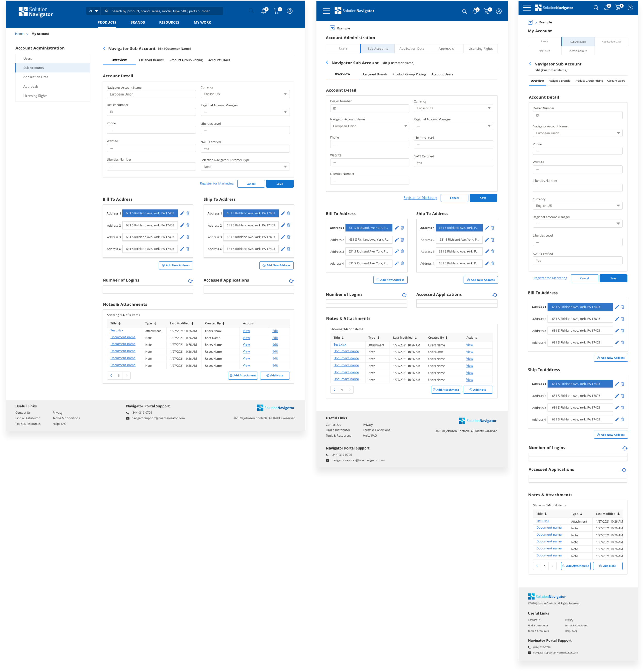Screen dimensions: 644x672
Task: Click Register for Marketing link, desktop layout
Action: click(x=216, y=183)
